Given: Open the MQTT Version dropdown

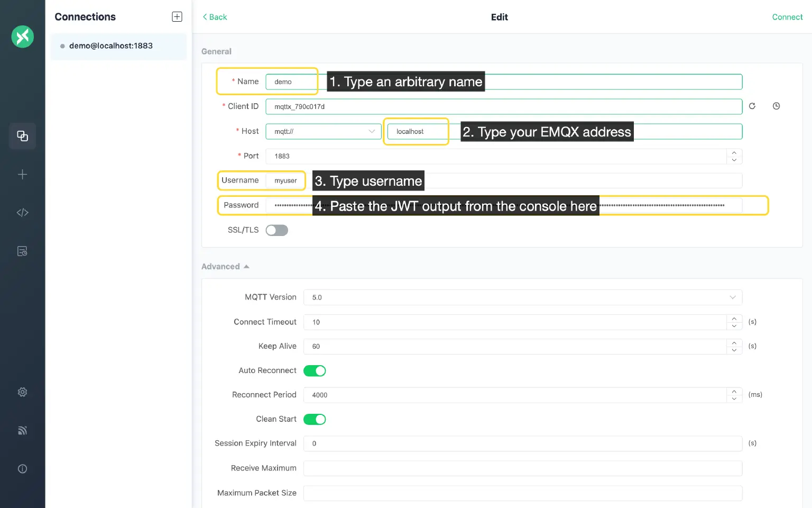Looking at the screenshot, I should (522, 297).
